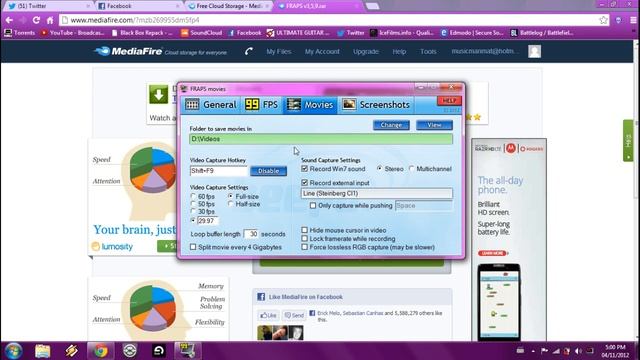Viewport: 640px width, 360px height.
Task: Click Upgrade in MediaFire navigation
Action: pyautogui.click(x=366, y=51)
